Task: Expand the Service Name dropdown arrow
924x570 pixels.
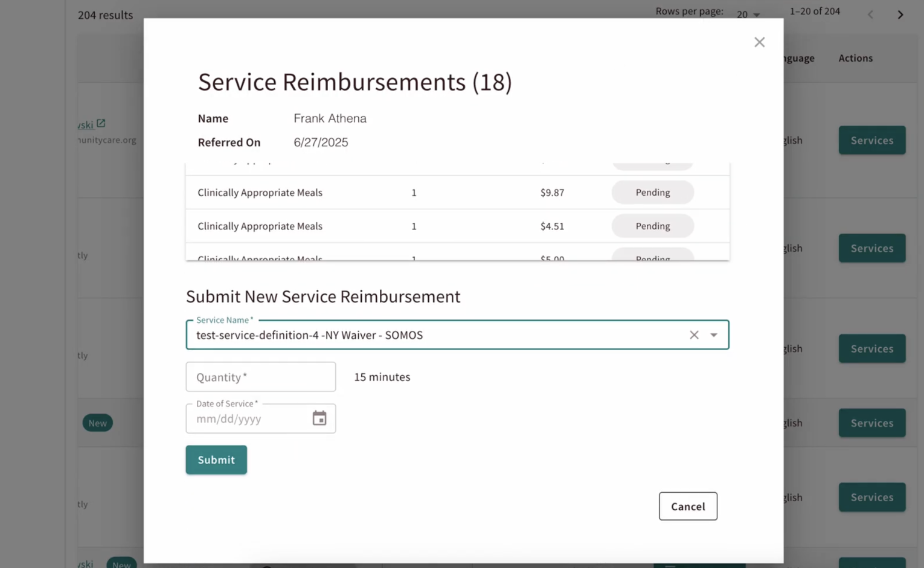Action: click(x=714, y=335)
